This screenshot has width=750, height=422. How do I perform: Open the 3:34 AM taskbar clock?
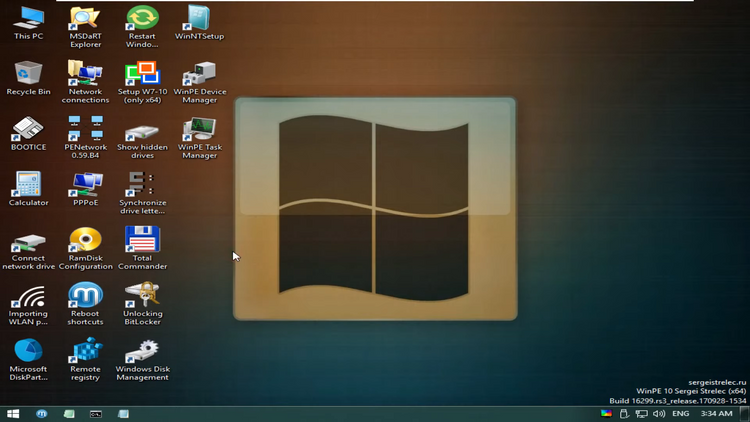tap(716, 413)
